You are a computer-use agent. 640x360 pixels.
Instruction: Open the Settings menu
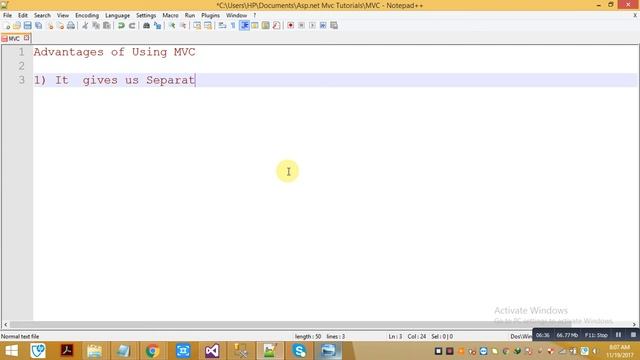pos(146,15)
